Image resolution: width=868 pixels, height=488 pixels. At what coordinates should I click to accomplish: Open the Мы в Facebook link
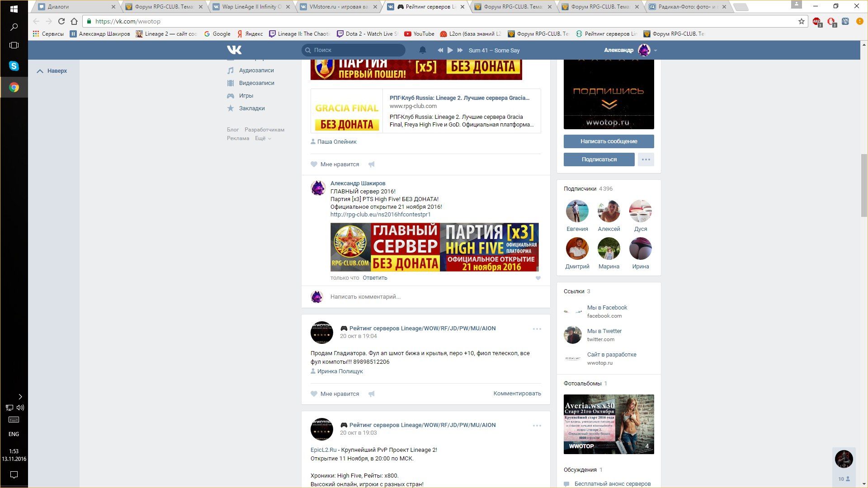tap(607, 308)
